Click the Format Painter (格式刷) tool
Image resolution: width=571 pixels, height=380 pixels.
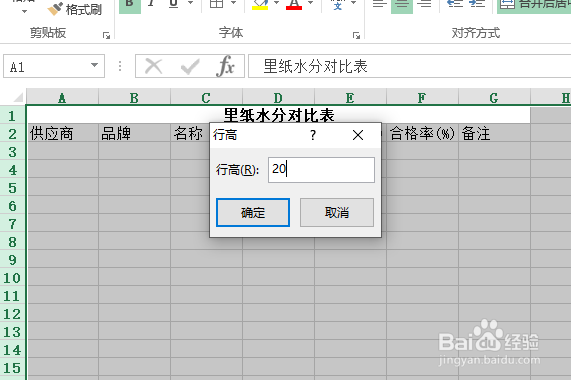point(75,9)
